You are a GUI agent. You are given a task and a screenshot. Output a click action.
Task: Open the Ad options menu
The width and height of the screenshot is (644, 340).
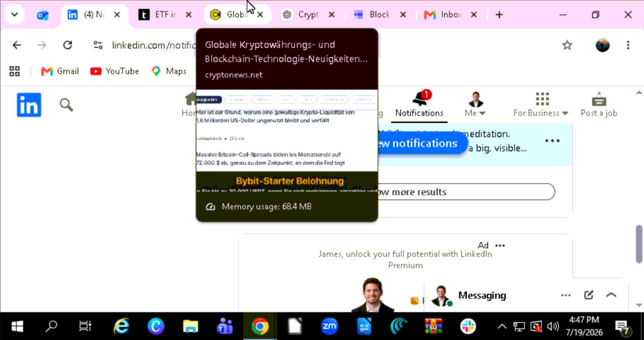(x=500, y=246)
